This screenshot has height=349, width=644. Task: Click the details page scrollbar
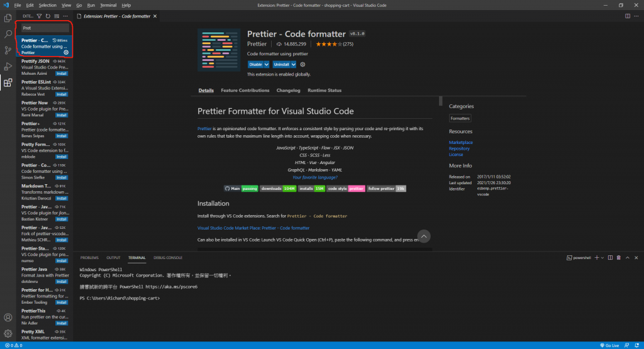click(x=440, y=101)
